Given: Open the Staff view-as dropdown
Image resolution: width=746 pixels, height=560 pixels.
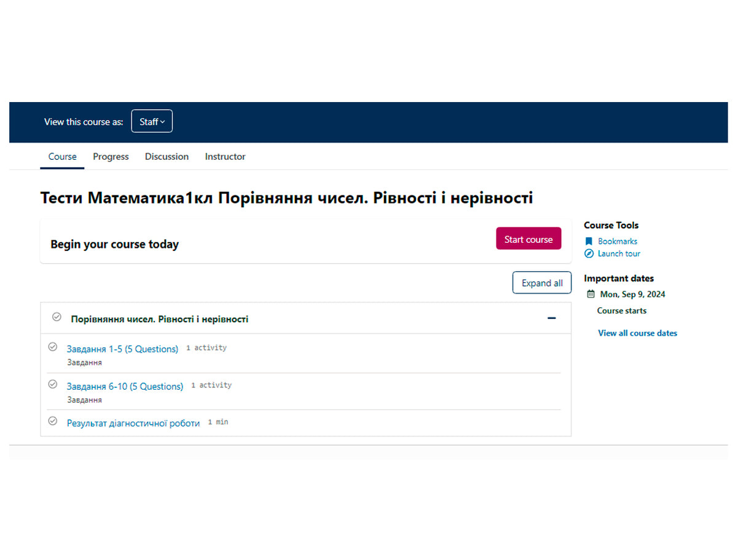Looking at the screenshot, I should (152, 122).
